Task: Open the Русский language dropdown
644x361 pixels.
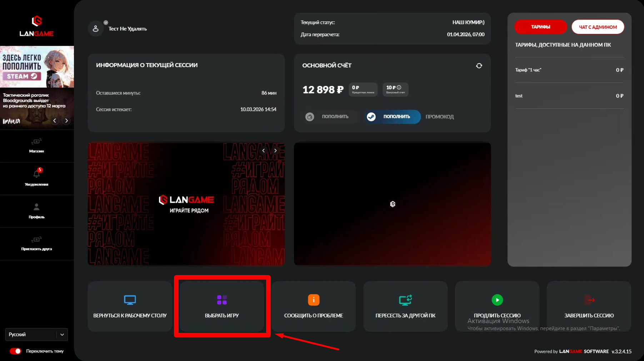Action: pos(36,335)
